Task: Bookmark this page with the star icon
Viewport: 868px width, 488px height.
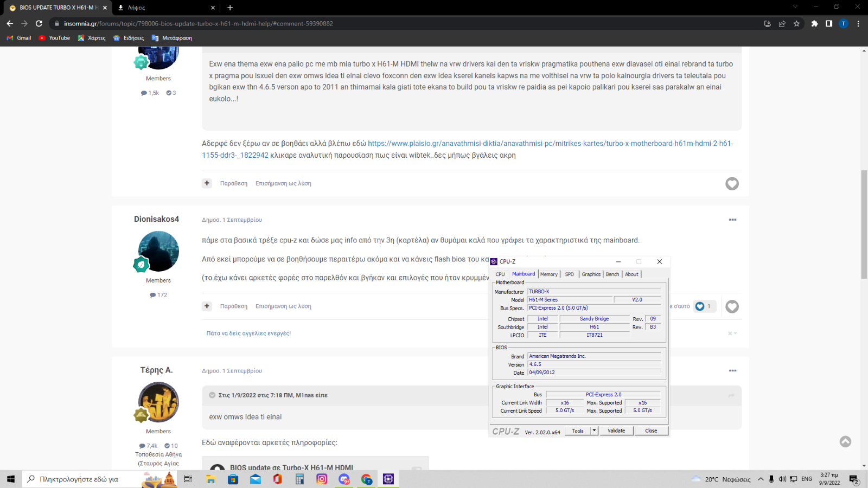Action: [796, 23]
